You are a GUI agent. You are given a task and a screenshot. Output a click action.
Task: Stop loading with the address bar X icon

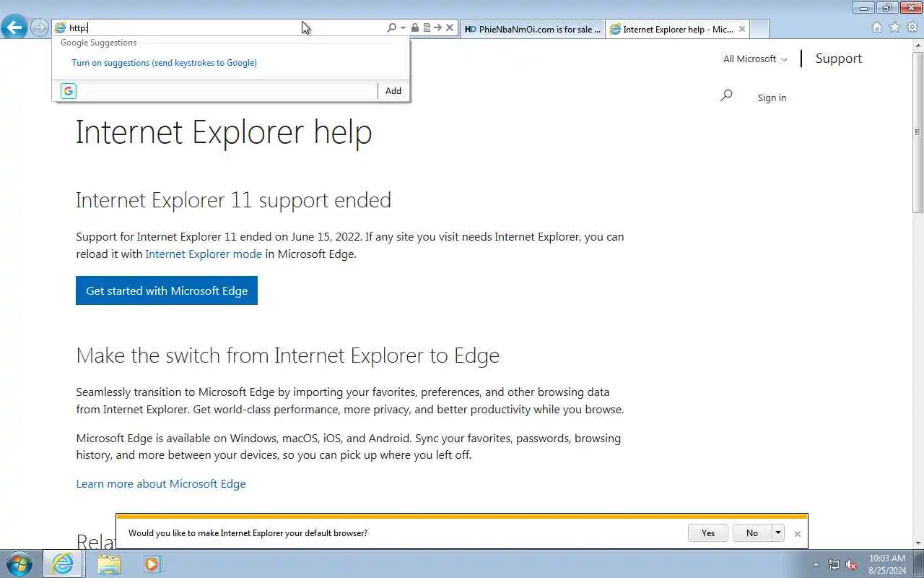point(450,28)
